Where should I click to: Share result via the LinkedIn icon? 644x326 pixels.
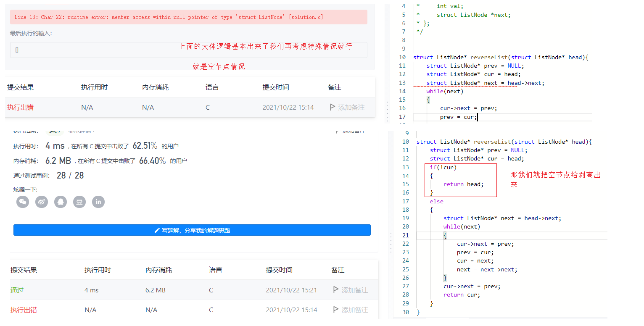click(98, 202)
